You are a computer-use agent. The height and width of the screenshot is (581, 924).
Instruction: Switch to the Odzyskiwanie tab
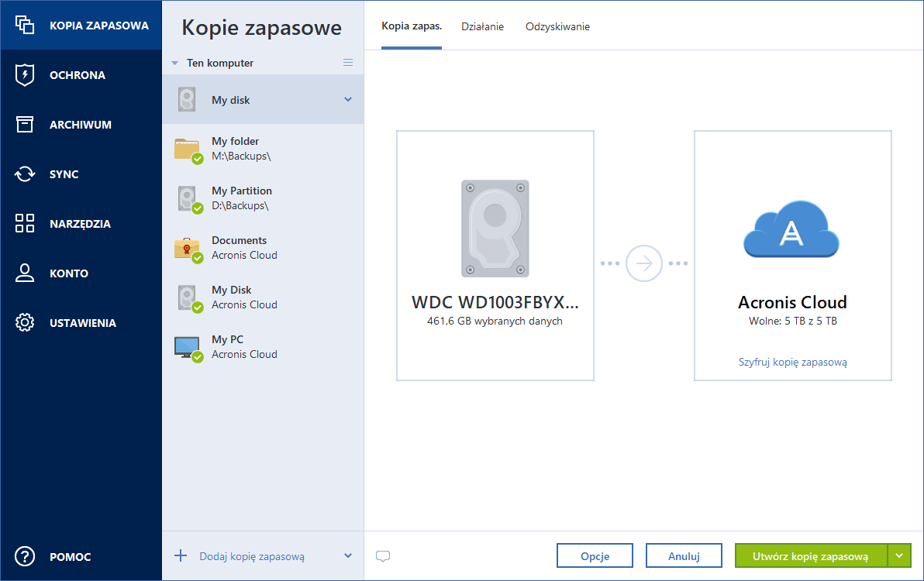[557, 26]
